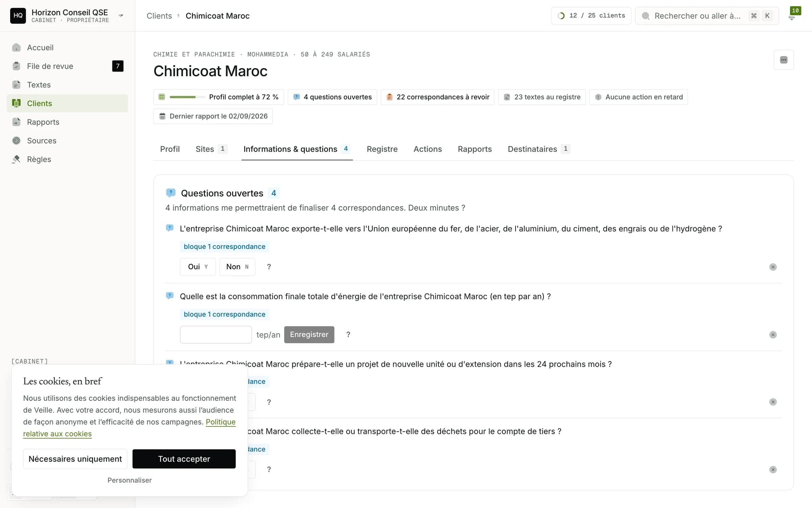Viewport: 812px width, 508px height.
Task: Open the Destinataires tab
Action: [539, 149]
